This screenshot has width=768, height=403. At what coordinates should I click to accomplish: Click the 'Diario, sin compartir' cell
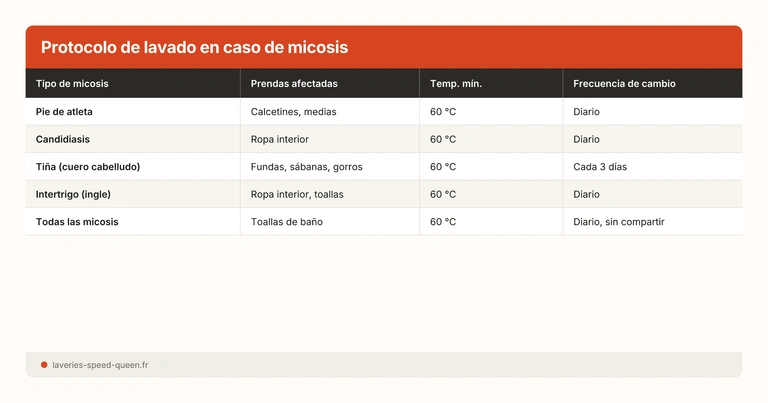coord(619,222)
